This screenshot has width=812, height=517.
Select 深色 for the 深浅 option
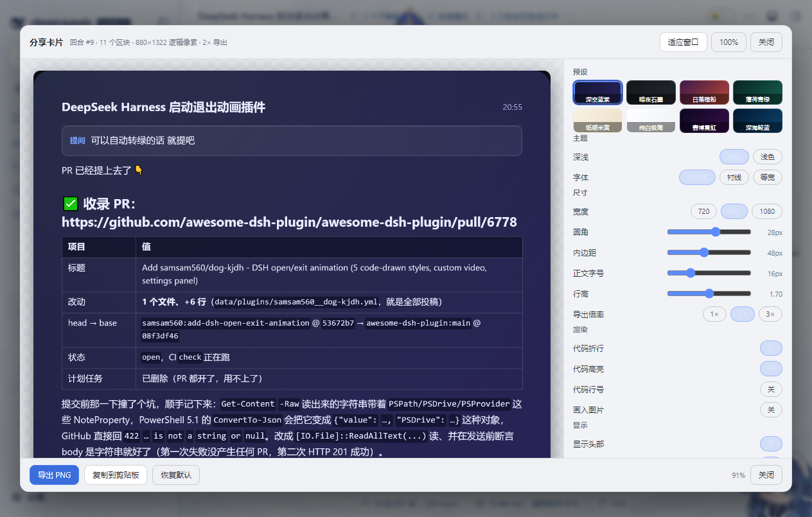pyautogui.click(x=734, y=157)
